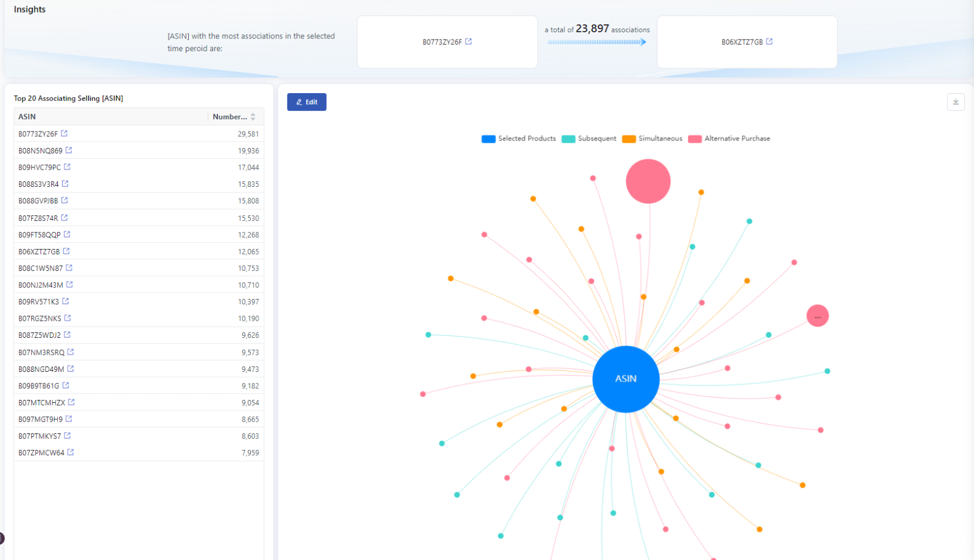
Task: Open external link icon for B07RGZ5NKS
Action: (x=68, y=318)
